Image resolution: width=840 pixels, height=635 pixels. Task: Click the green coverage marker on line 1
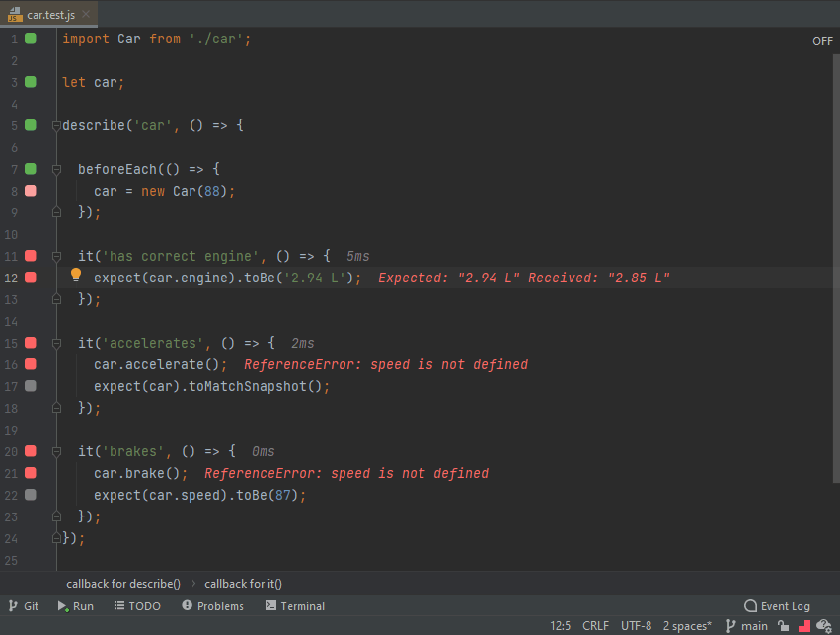[x=31, y=39]
